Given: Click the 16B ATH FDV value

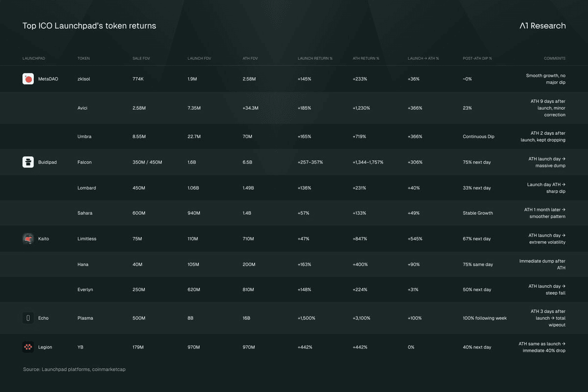Looking at the screenshot, I should (x=246, y=318).
